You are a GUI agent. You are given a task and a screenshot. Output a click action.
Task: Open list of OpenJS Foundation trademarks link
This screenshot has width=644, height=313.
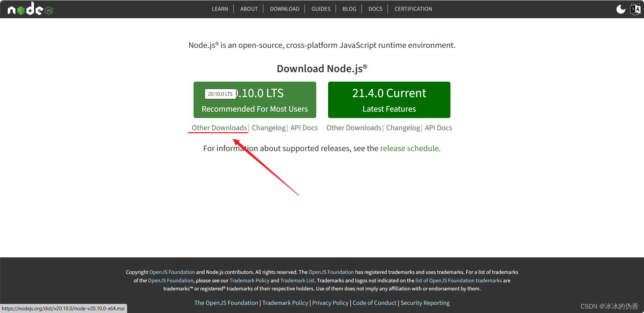coord(459,281)
